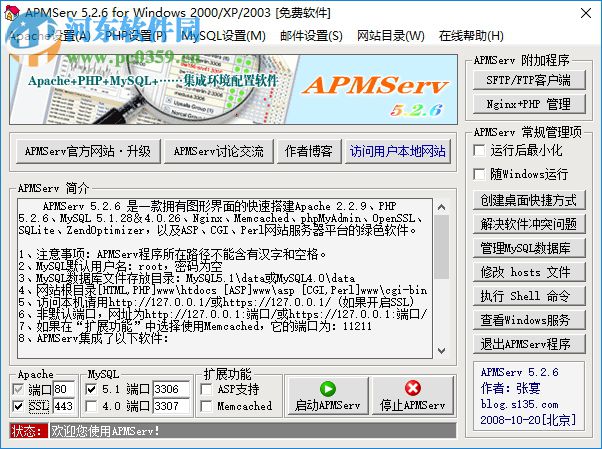The height and width of the screenshot is (449, 602).
Task: Check the 随Windows运行 option
Action: click(x=479, y=174)
